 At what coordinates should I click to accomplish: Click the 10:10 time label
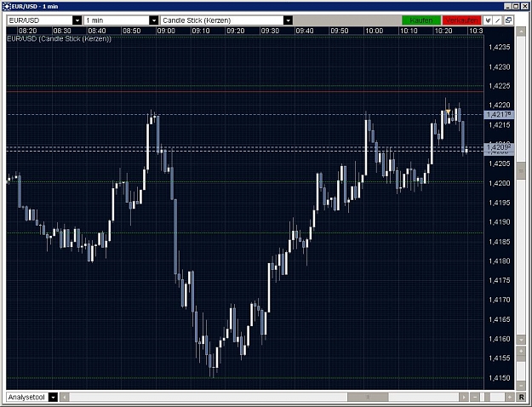click(409, 31)
